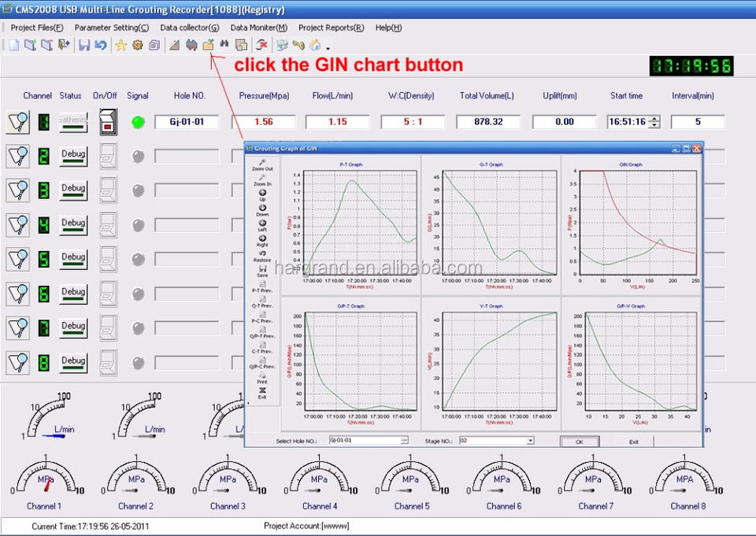Open the Parameter Setting menu
The height and width of the screenshot is (536, 756).
(111, 28)
